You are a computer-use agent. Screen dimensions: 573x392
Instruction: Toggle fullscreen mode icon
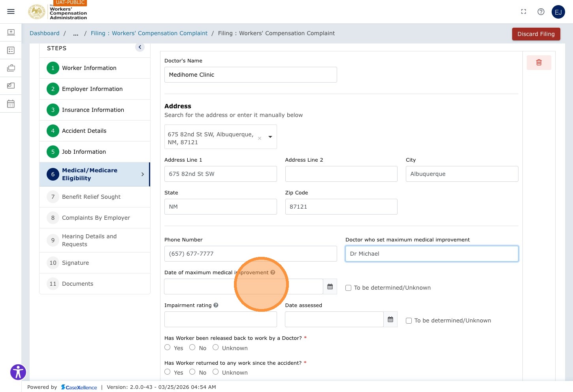pos(524,11)
